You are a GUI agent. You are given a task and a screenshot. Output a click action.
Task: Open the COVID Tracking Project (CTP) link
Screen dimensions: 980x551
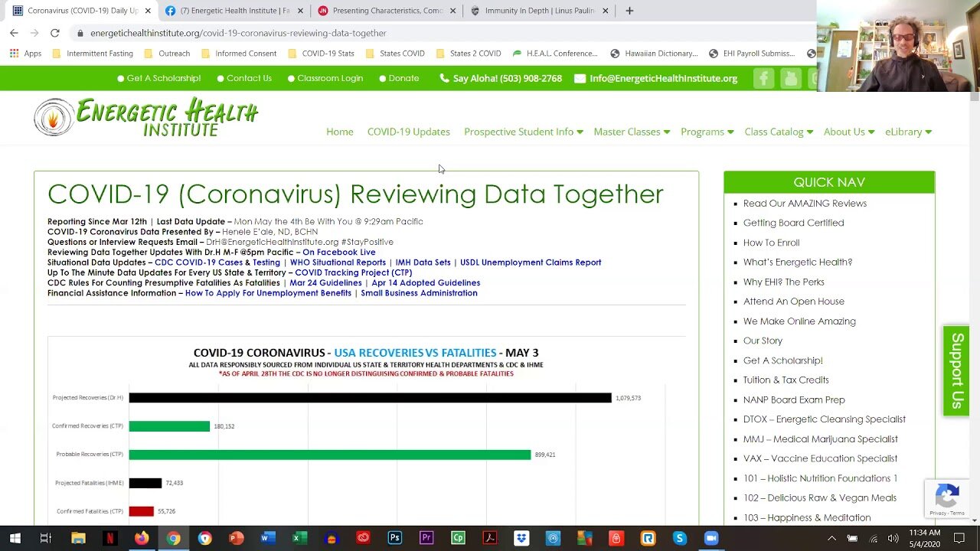coord(354,272)
